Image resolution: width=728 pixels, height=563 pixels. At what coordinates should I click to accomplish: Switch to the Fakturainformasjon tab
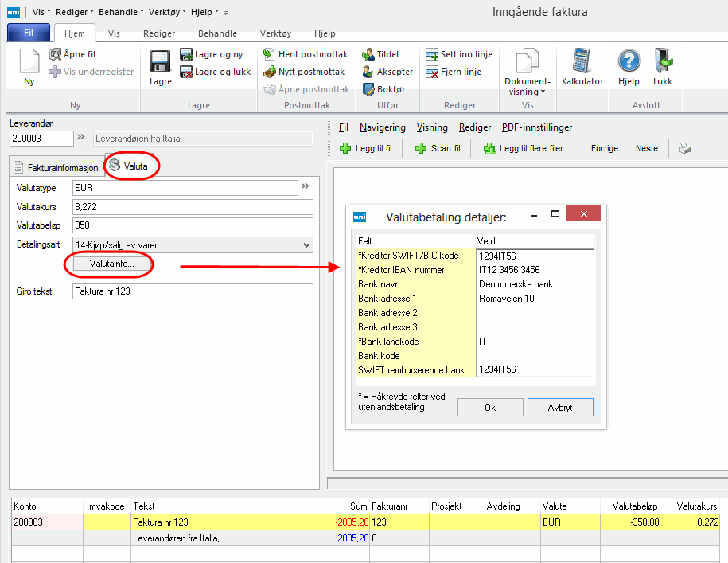pyautogui.click(x=56, y=168)
